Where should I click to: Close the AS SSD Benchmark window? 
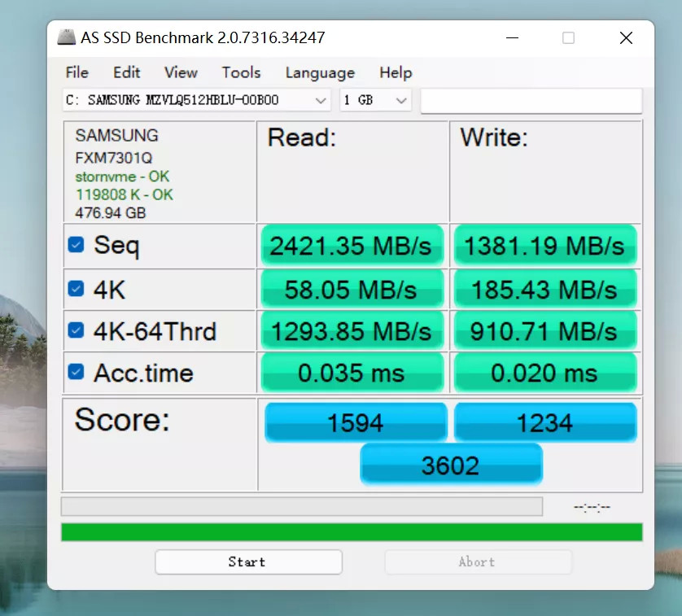tap(626, 38)
